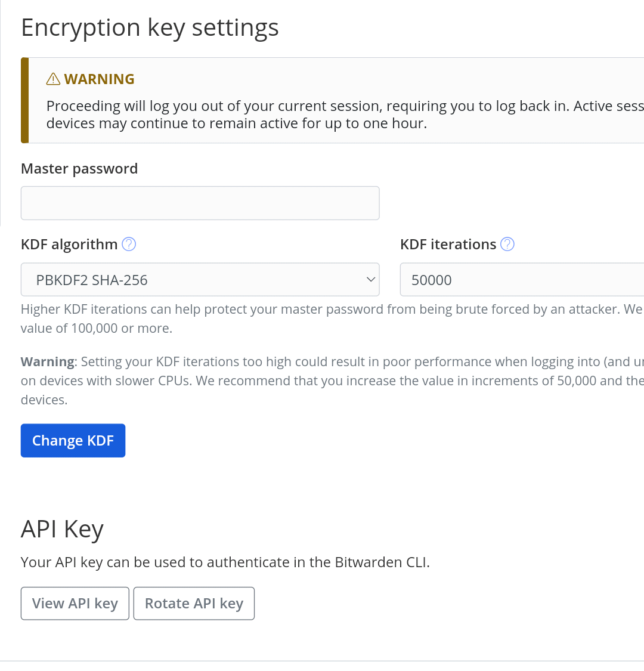This screenshot has width=644, height=671.
Task: Click the bold Warning text about iterations
Action: pyautogui.click(x=48, y=362)
